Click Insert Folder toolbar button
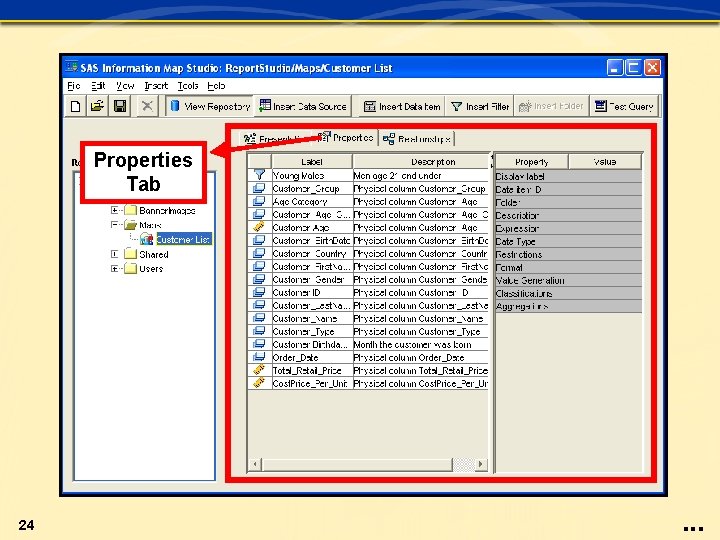The width and height of the screenshot is (720, 540). (x=551, y=106)
